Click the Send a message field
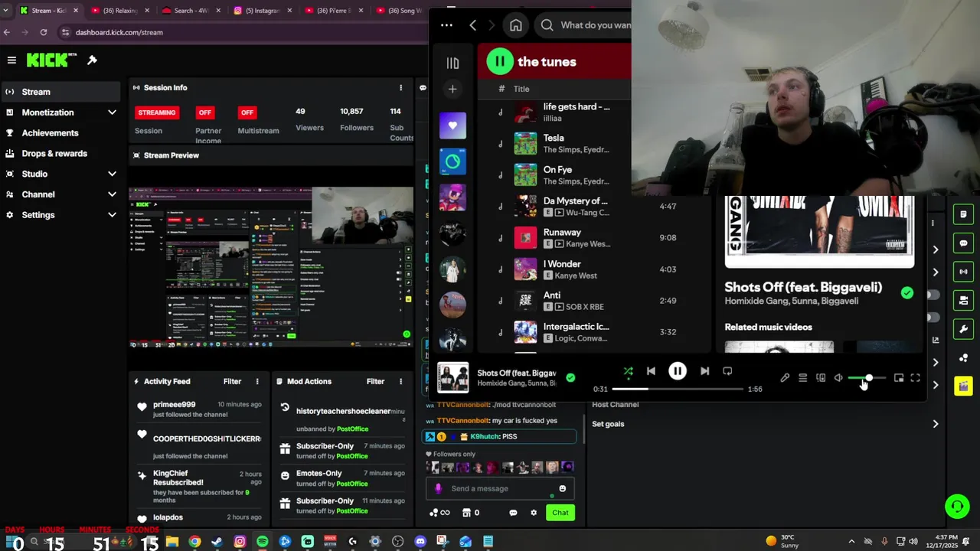 point(499,488)
